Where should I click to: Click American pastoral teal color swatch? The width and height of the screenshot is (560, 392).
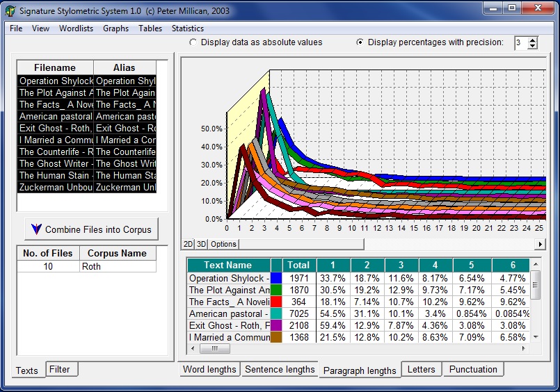point(276,313)
